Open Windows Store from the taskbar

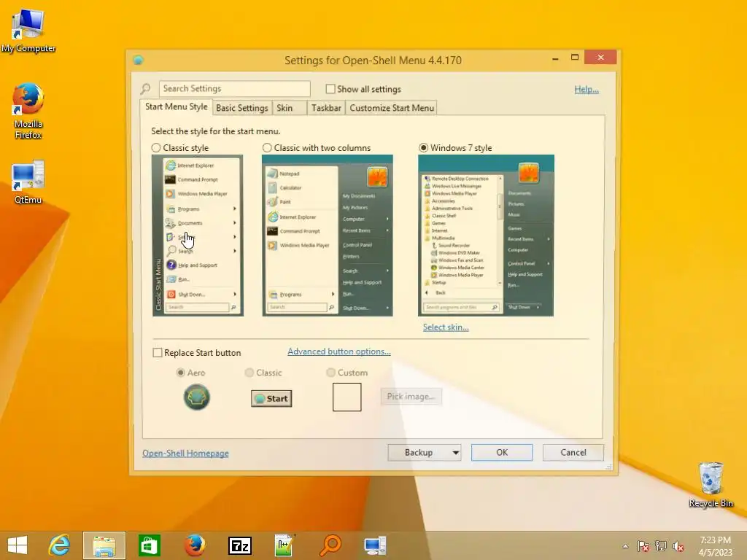coord(149,545)
